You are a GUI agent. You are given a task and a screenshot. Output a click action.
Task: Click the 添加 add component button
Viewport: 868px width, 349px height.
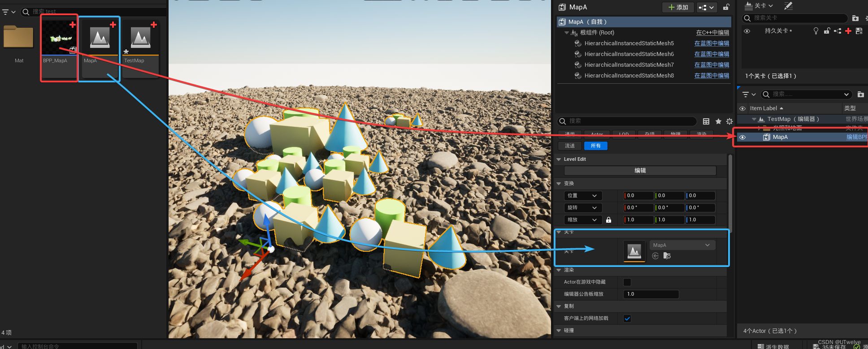pos(678,7)
